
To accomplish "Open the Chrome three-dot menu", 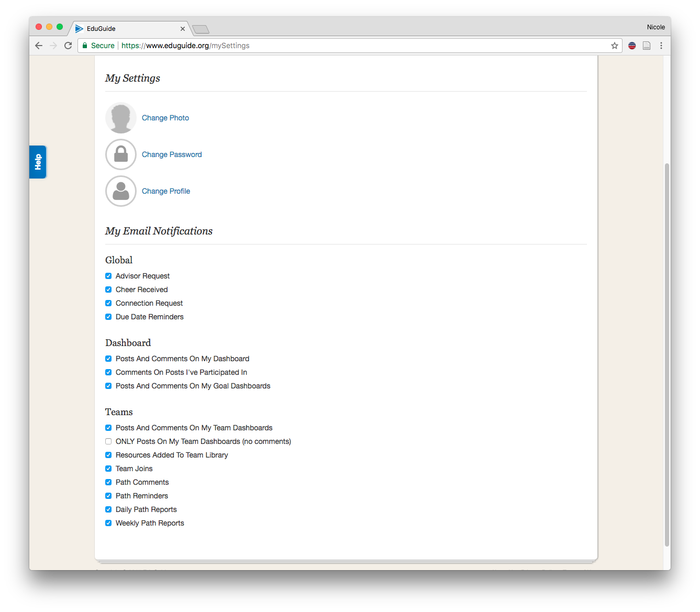I will click(x=661, y=46).
